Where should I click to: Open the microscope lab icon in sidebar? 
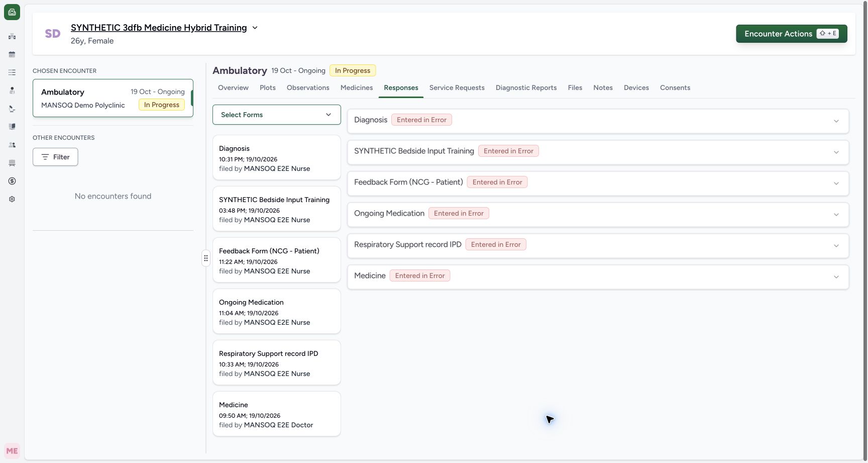[x=12, y=109]
